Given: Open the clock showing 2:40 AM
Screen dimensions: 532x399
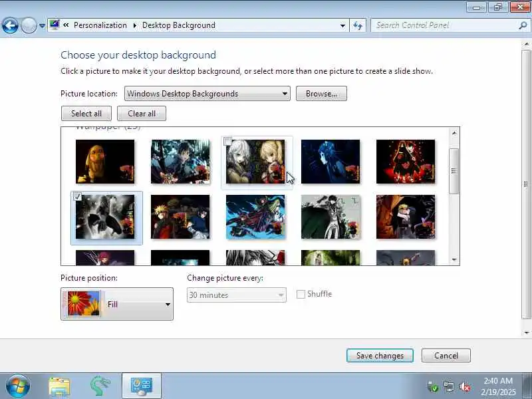Looking at the screenshot, I should pos(498,386).
